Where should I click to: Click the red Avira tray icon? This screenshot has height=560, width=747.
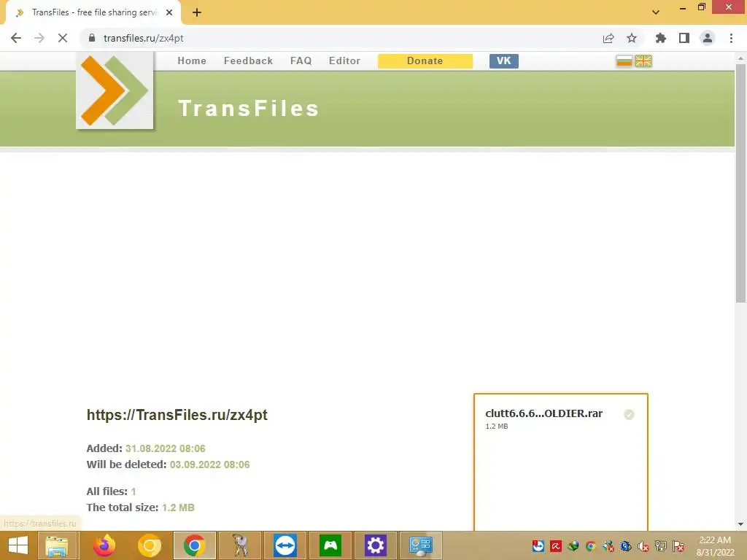coord(555,546)
